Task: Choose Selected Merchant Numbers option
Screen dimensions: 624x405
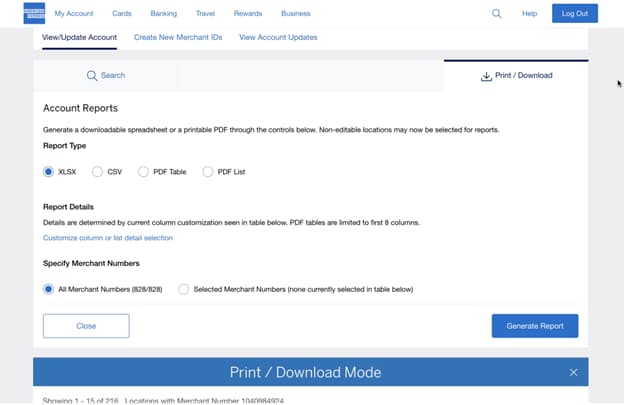Action: pos(183,289)
